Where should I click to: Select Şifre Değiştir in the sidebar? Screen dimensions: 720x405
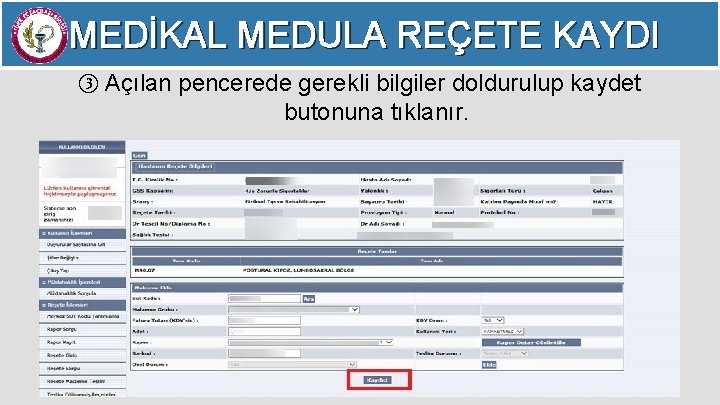62,258
